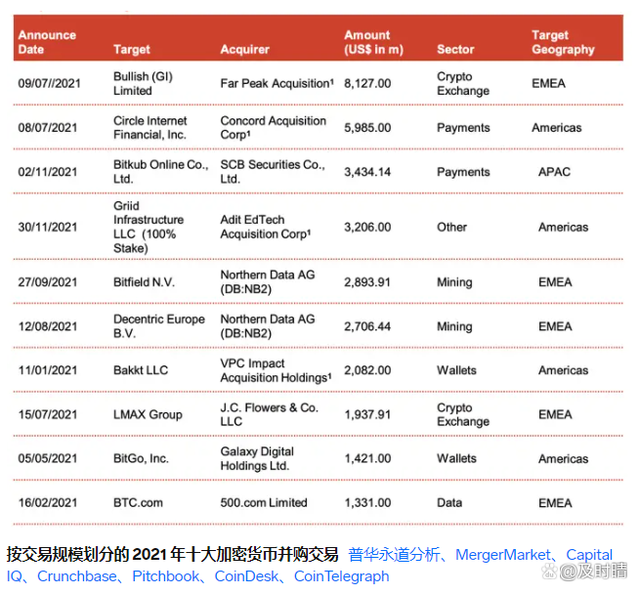Select date 27/09/2021

(47, 282)
